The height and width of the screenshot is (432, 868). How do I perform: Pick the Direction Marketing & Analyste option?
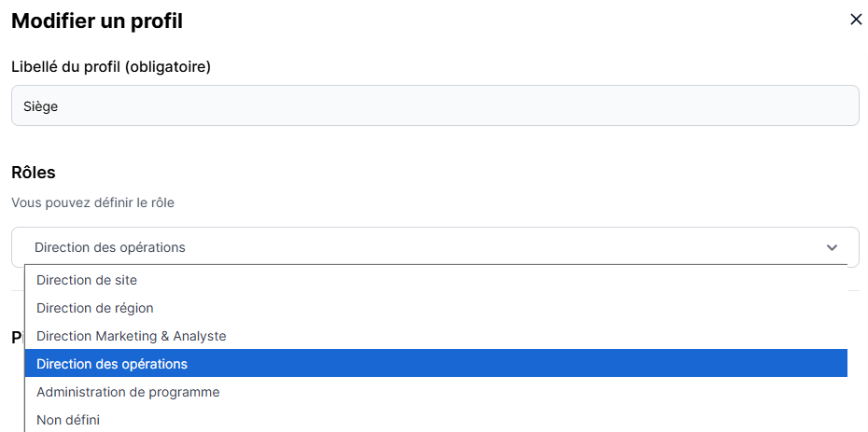(132, 336)
